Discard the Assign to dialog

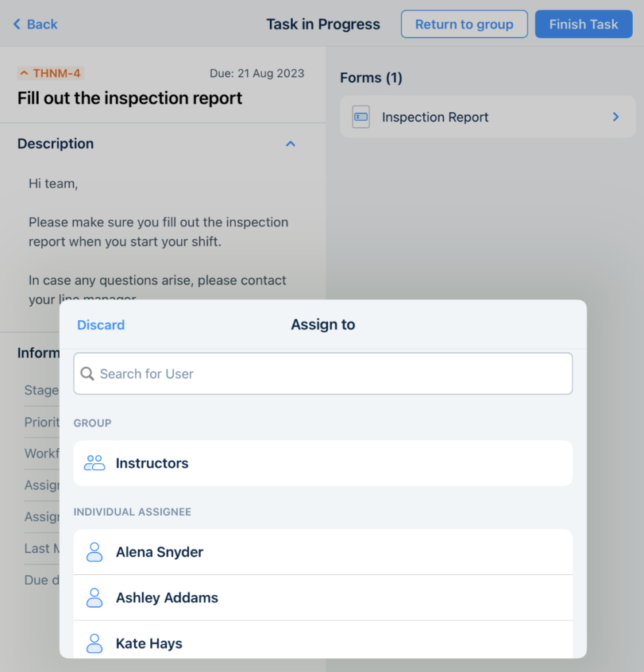tap(100, 325)
